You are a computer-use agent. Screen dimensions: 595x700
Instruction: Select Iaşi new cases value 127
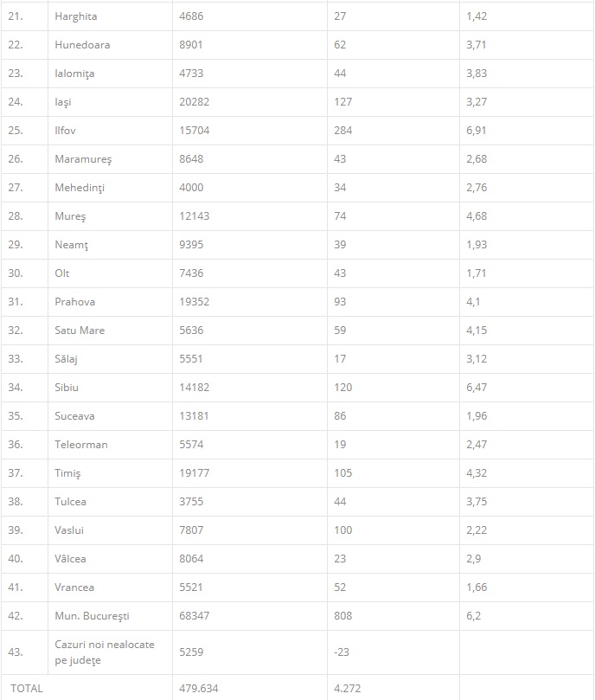[342, 102]
